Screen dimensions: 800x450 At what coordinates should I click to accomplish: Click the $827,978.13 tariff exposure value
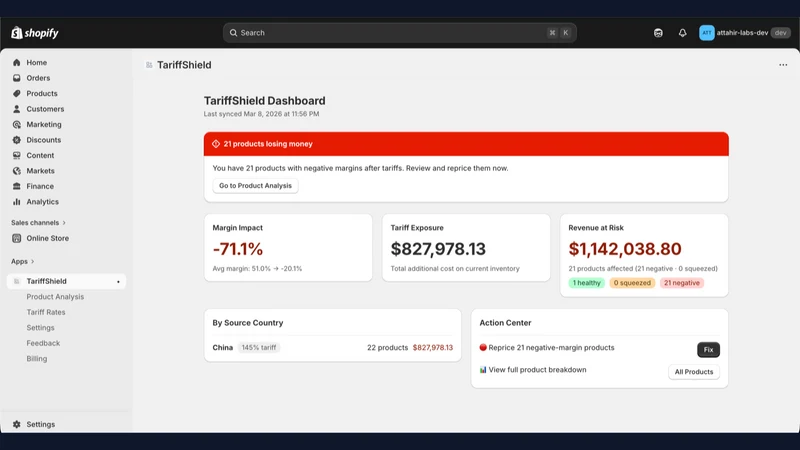(438, 249)
